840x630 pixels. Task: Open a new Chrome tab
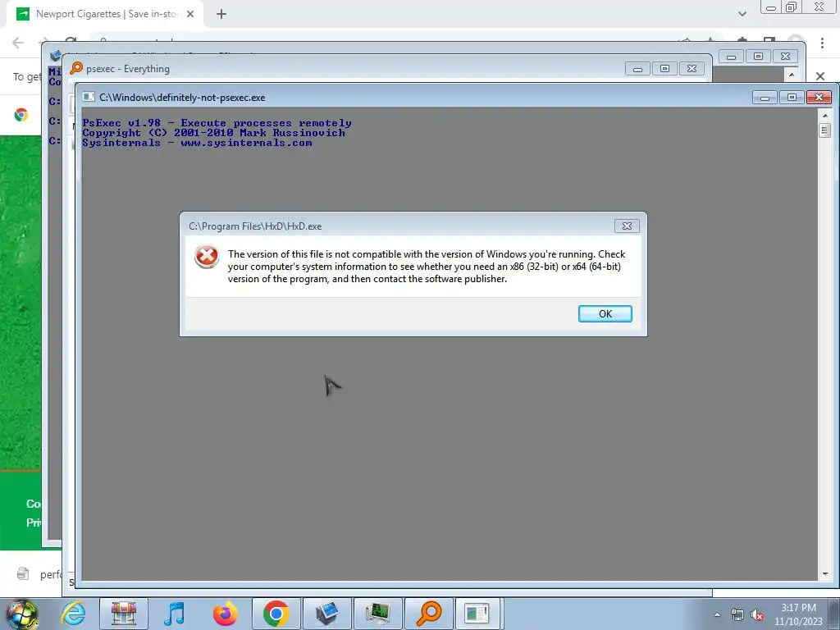(x=221, y=14)
